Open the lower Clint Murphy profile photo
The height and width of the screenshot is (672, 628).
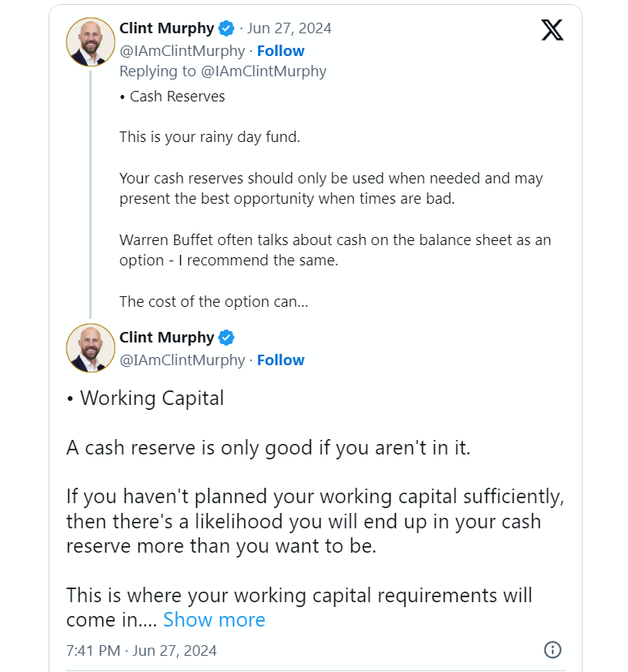click(90, 347)
